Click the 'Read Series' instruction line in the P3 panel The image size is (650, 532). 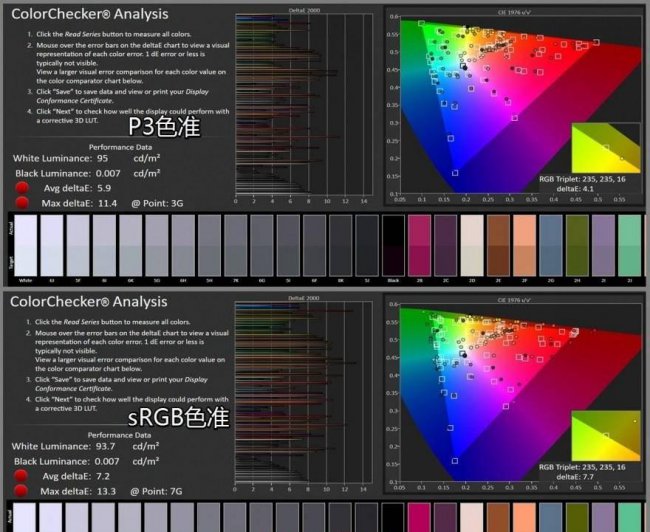(x=114, y=34)
